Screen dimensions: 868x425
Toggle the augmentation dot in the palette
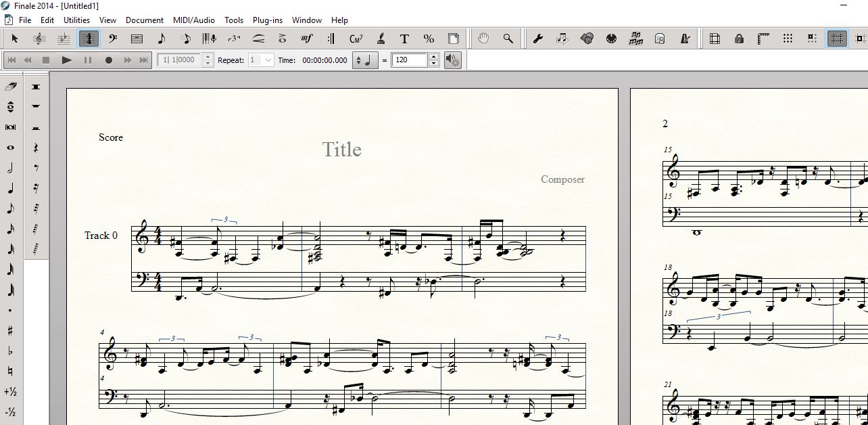click(x=10, y=311)
